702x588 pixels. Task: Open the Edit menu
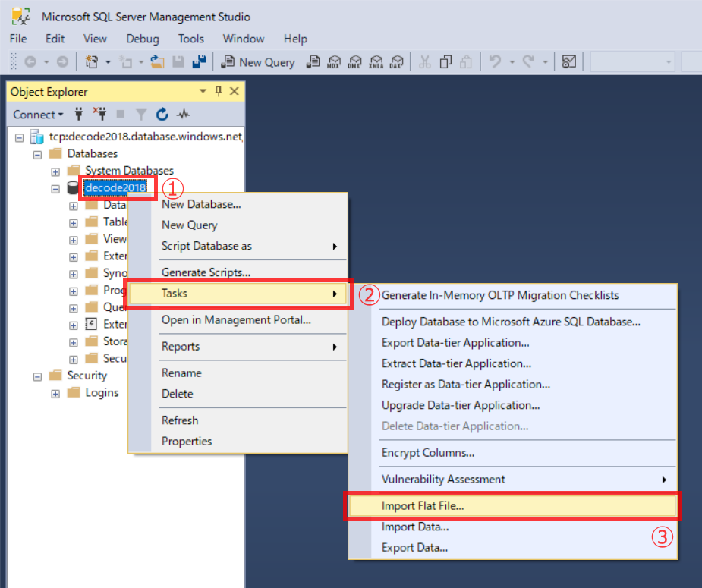point(55,39)
